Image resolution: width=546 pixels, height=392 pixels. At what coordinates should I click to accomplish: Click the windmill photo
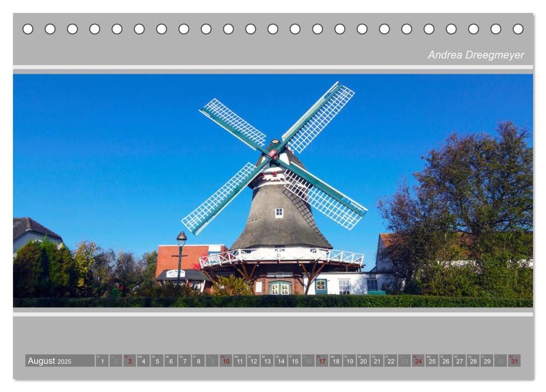(273, 190)
